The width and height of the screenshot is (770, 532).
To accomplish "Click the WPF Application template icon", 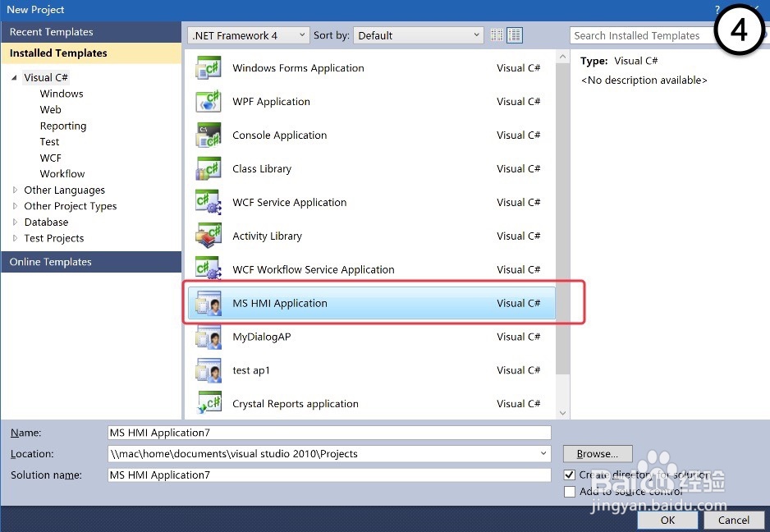I will (x=209, y=101).
